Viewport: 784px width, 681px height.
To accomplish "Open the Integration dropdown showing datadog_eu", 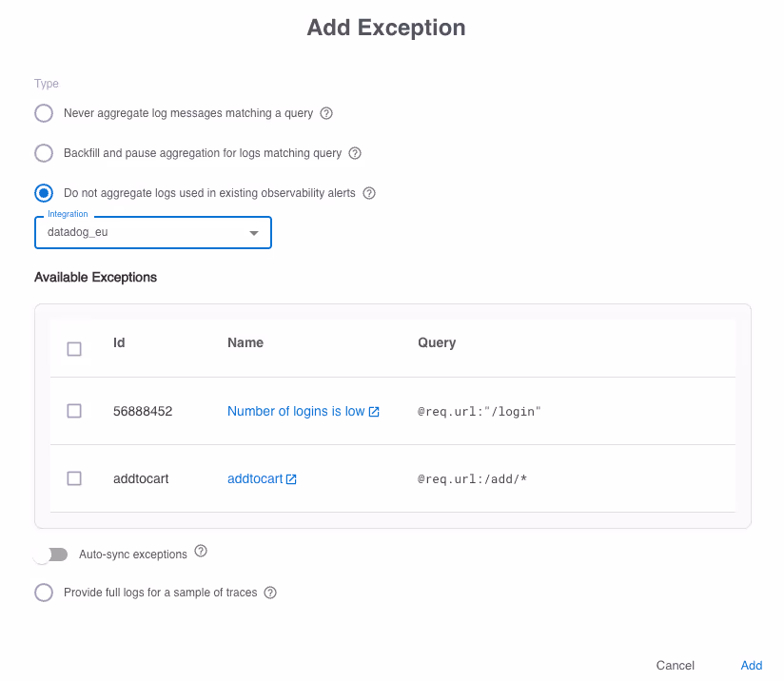I will click(x=153, y=232).
